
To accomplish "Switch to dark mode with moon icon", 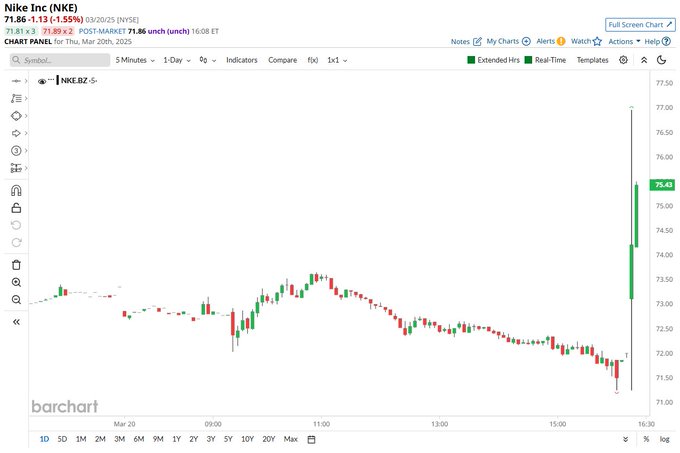I will 661,60.
